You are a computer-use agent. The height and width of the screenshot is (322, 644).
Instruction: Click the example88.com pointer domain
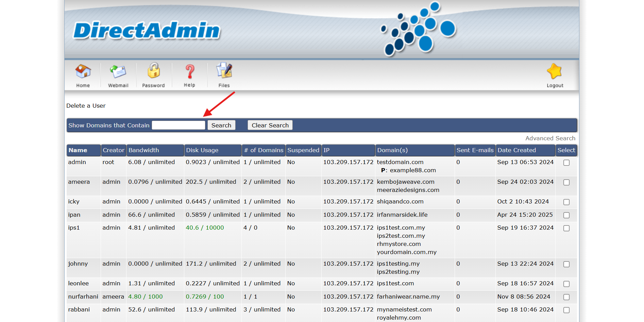click(413, 170)
